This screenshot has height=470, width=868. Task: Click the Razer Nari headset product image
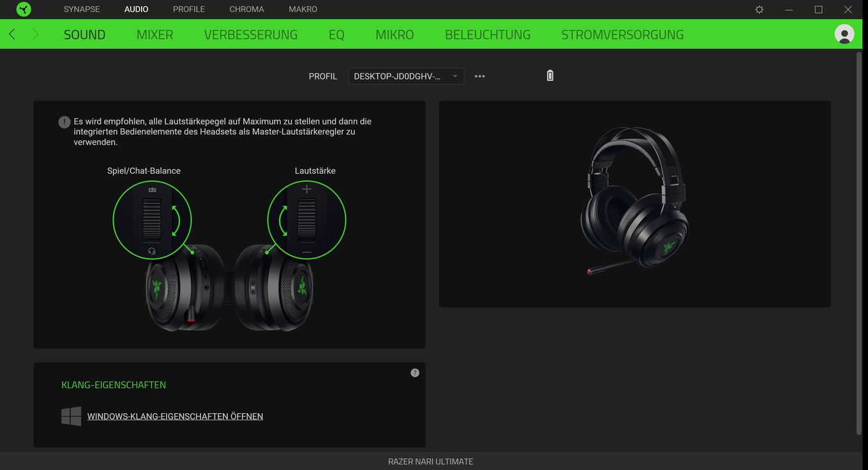click(x=635, y=201)
